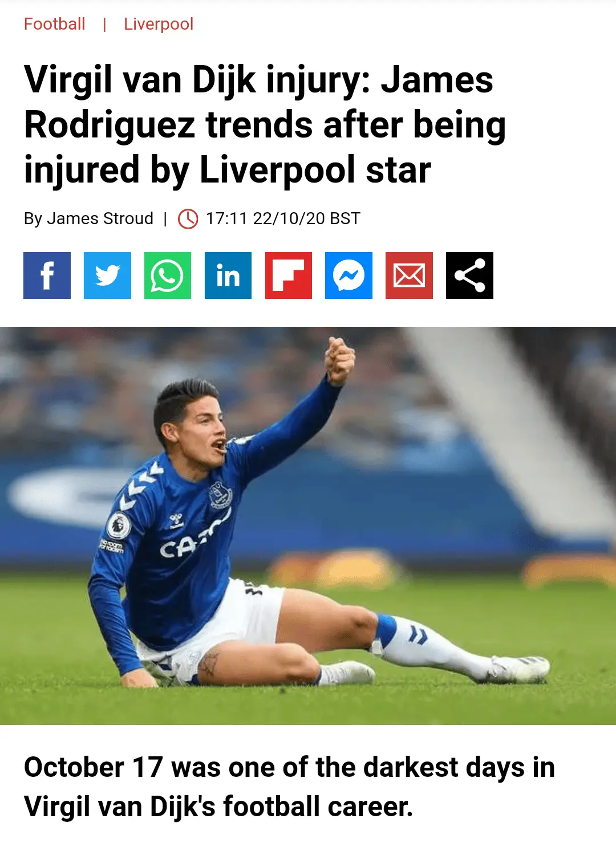Open the Football category link

[x=55, y=24]
